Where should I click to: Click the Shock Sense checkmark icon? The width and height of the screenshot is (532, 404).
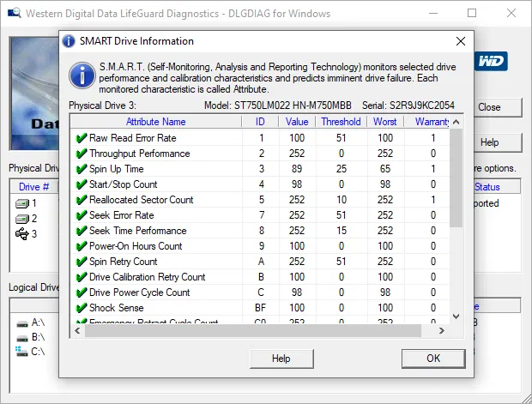click(82, 308)
